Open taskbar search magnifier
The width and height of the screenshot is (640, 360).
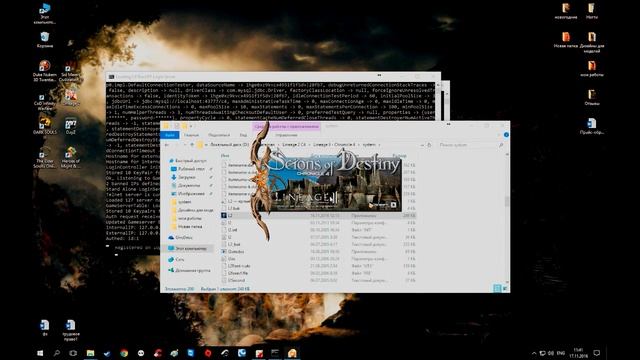57,353
